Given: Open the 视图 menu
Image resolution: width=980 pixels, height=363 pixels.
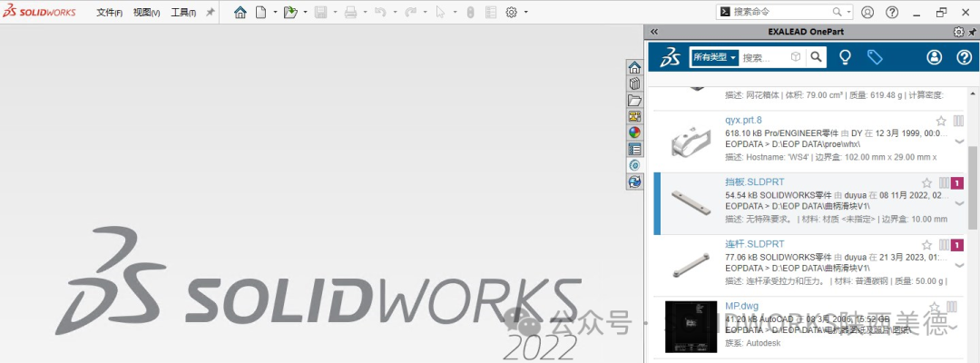Looking at the screenshot, I should (x=146, y=13).
